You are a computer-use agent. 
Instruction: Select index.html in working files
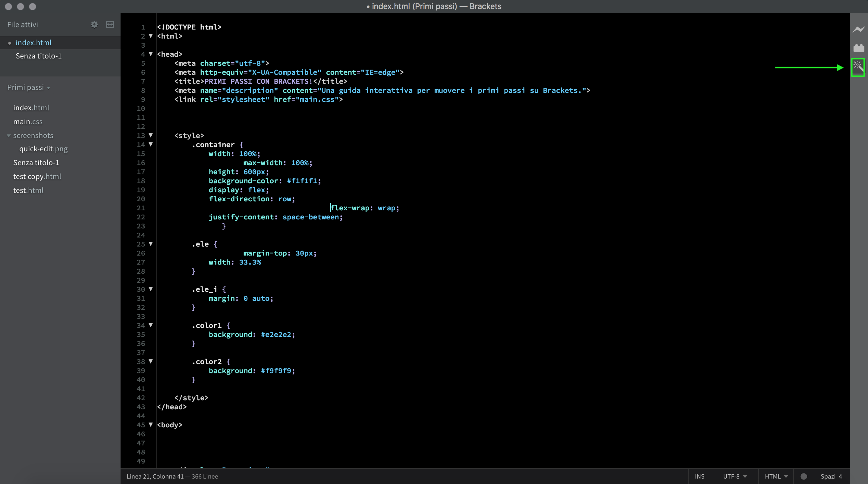[33, 43]
